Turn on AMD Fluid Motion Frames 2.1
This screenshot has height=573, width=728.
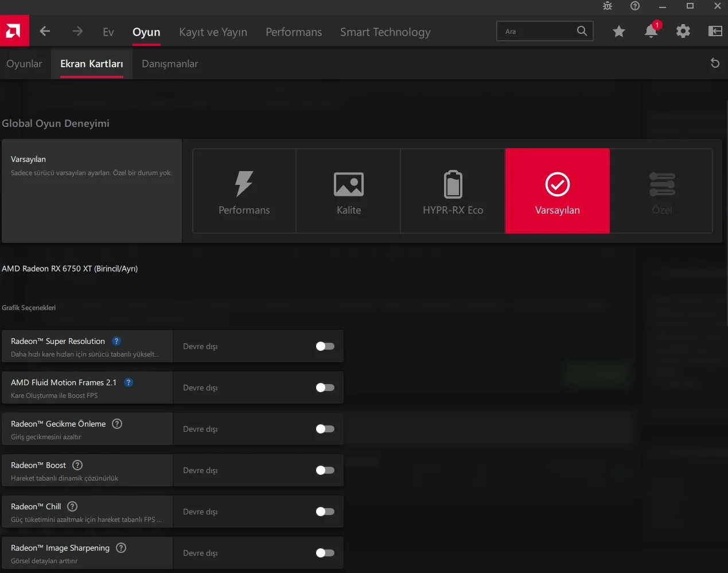325,388
